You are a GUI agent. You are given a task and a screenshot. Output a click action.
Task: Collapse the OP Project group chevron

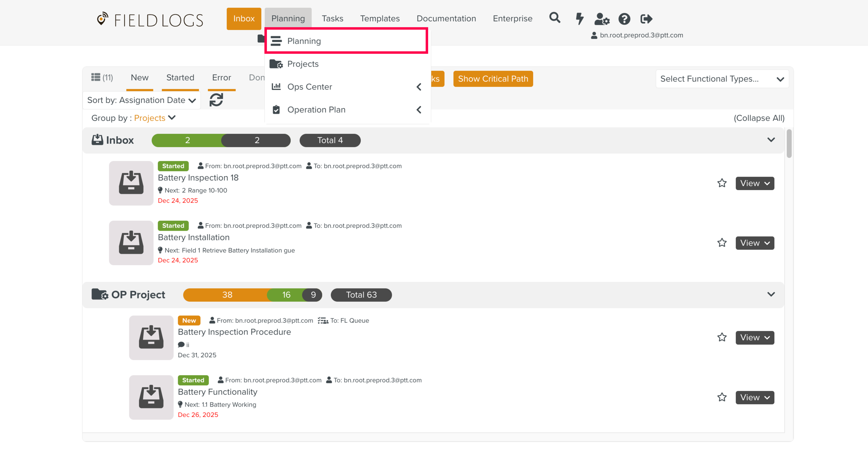click(771, 294)
